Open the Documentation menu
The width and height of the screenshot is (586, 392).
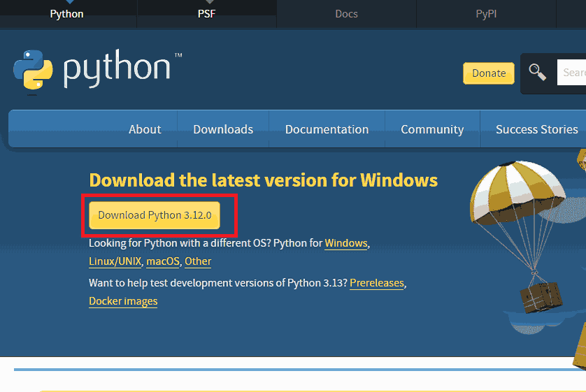click(327, 129)
